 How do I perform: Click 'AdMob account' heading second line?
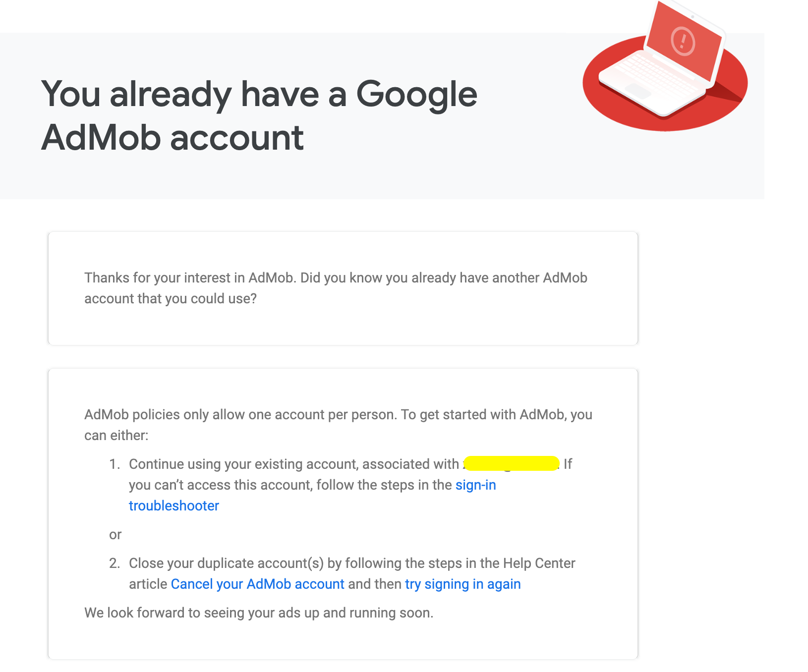tap(173, 138)
